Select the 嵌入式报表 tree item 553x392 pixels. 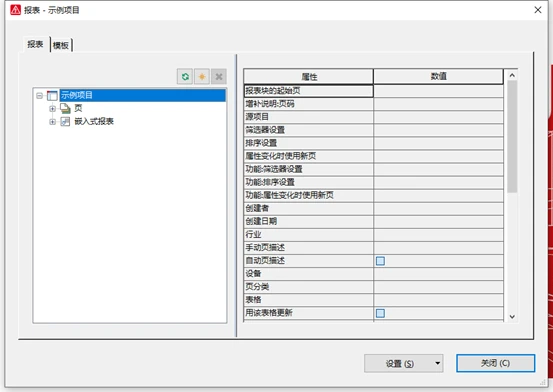point(94,122)
